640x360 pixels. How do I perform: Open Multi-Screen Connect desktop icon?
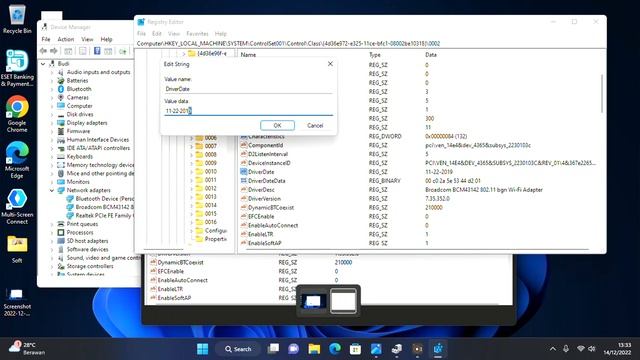[17, 206]
